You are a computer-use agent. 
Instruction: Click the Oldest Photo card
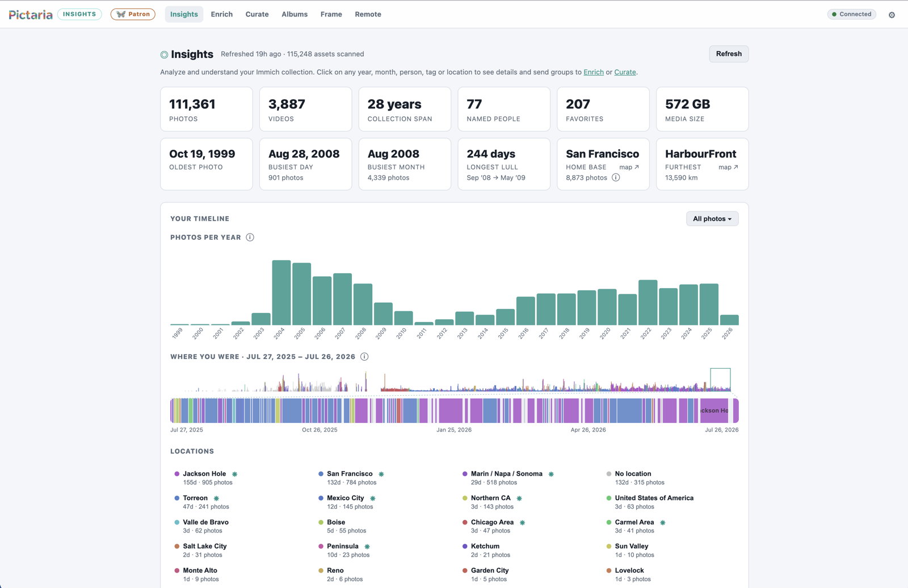tap(207, 164)
